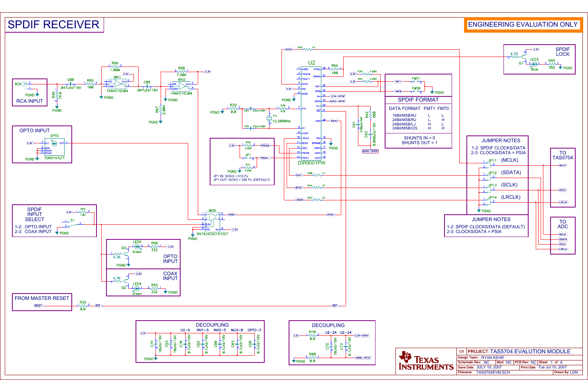Screen dimensions: 588x380
Task: Click the LED5 Green diode symbol
Action: click(x=137, y=247)
